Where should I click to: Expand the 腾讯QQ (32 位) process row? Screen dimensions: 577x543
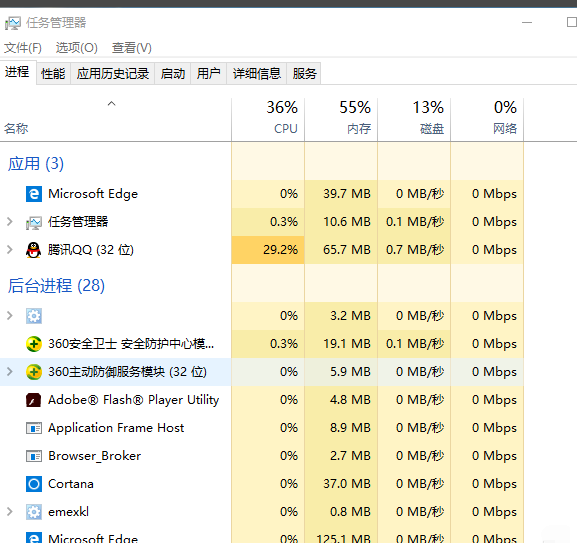pos(10,250)
